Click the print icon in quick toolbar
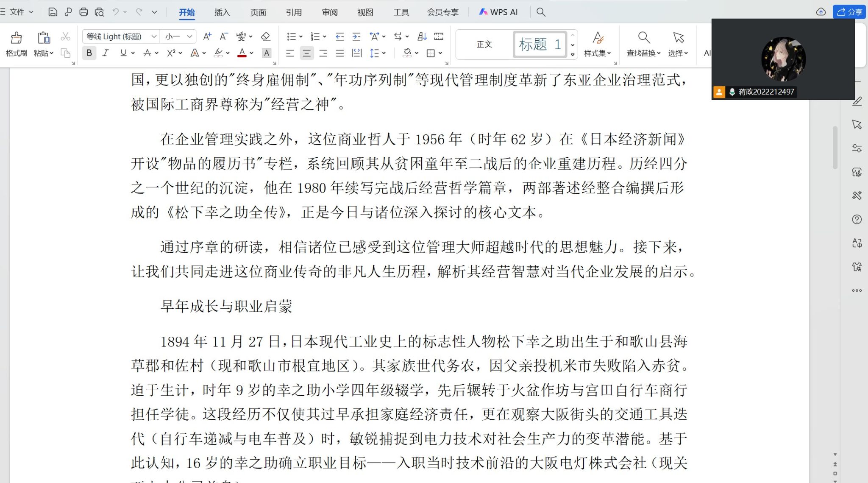Screen dimensions: 868x483 click(83, 12)
